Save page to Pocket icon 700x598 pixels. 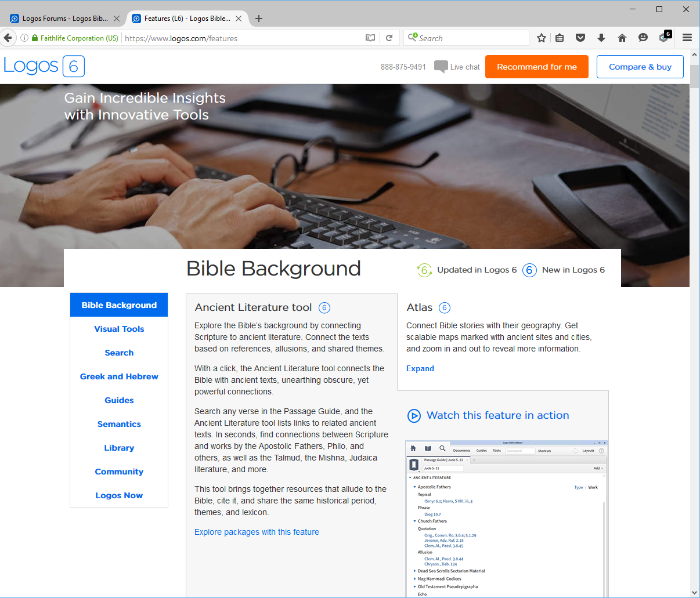pyautogui.click(x=580, y=38)
